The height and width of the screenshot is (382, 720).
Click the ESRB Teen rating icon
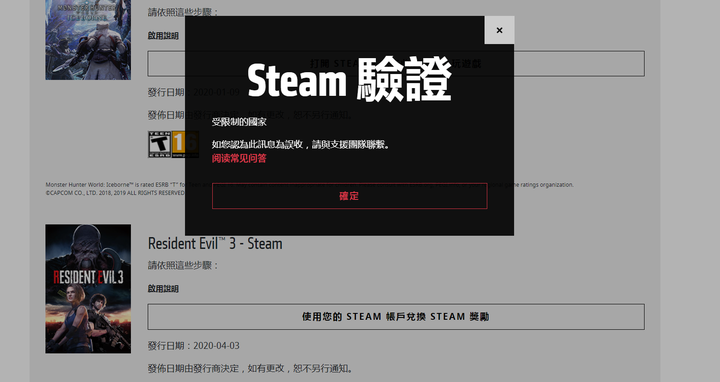tap(159, 145)
